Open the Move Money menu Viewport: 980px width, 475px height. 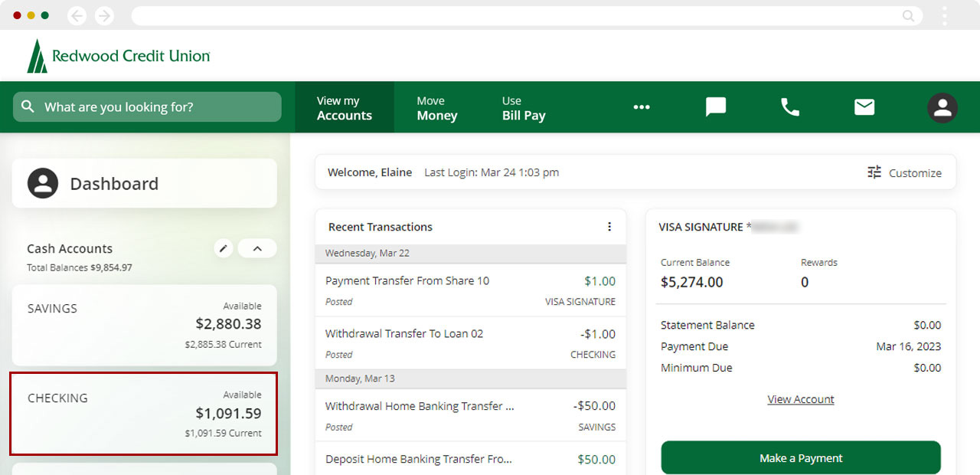(x=437, y=107)
